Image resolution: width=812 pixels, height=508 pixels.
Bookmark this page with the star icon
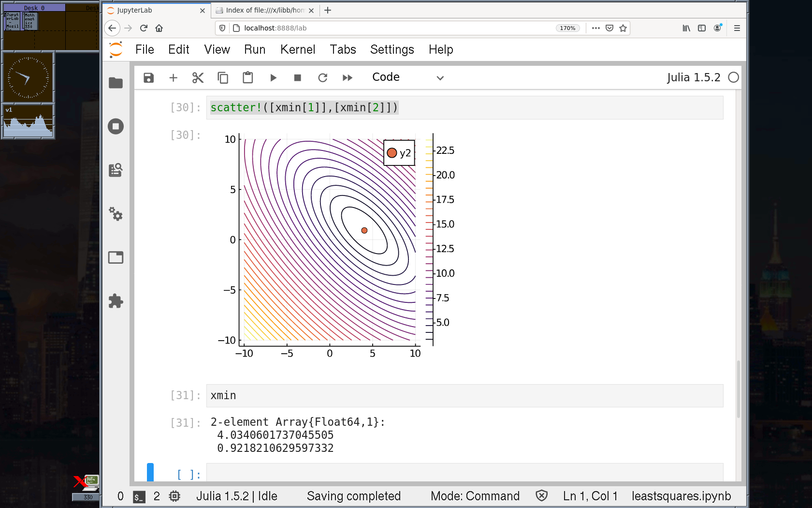tap(623, 28)
